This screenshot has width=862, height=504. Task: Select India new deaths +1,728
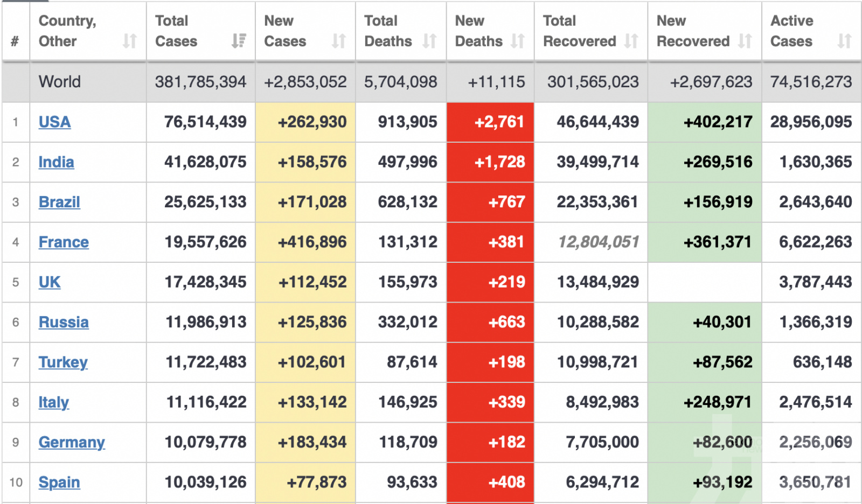(499, 162)
